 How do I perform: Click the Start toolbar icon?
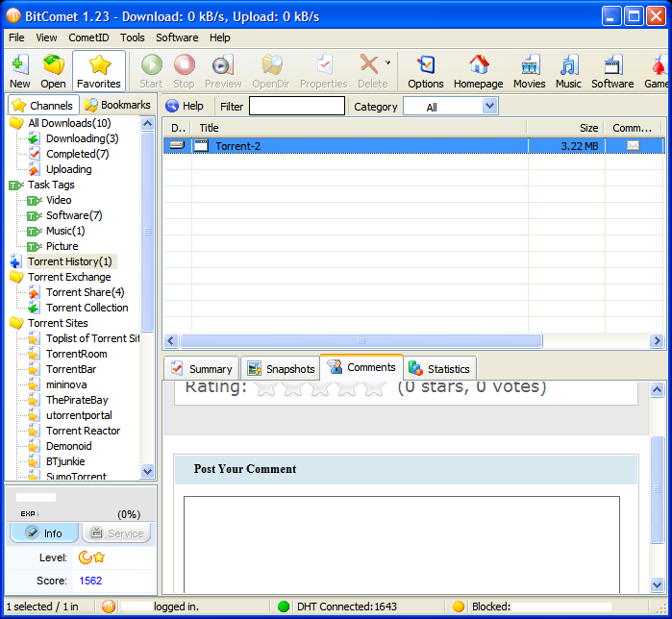151,71
